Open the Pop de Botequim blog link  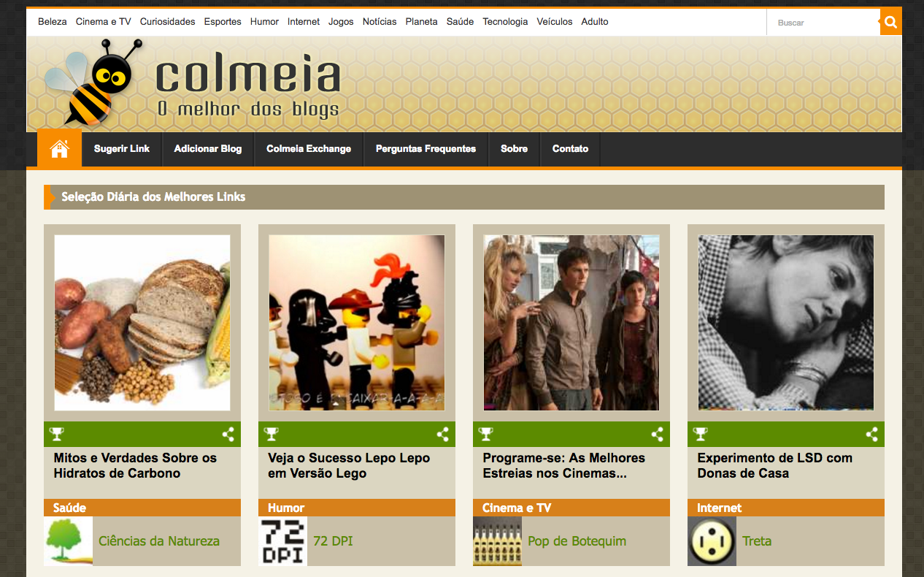coord(577,541)
